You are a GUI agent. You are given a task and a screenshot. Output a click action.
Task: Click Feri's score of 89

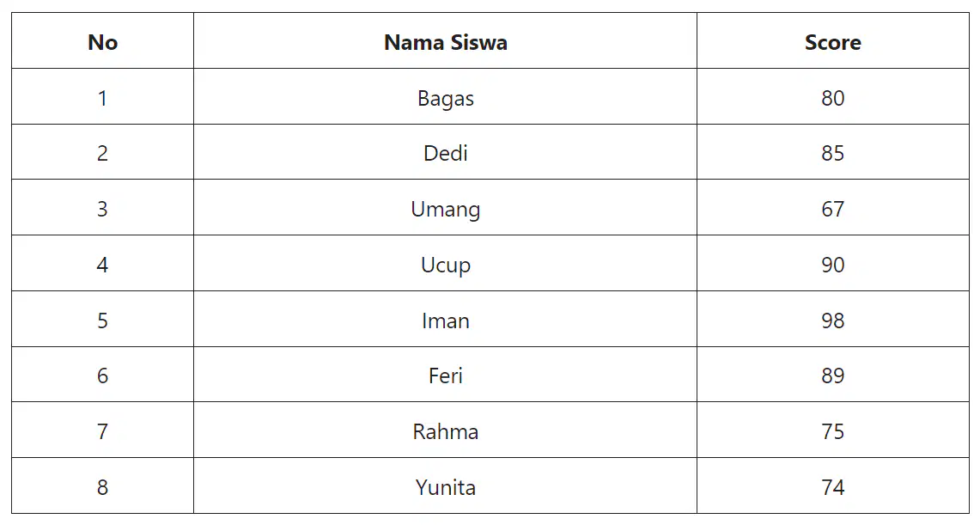click(832, 375)
